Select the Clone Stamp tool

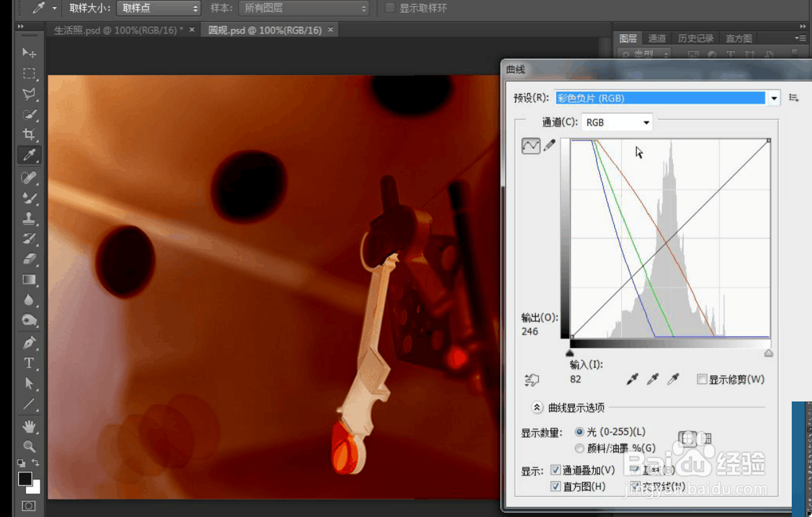coord(29,218)
